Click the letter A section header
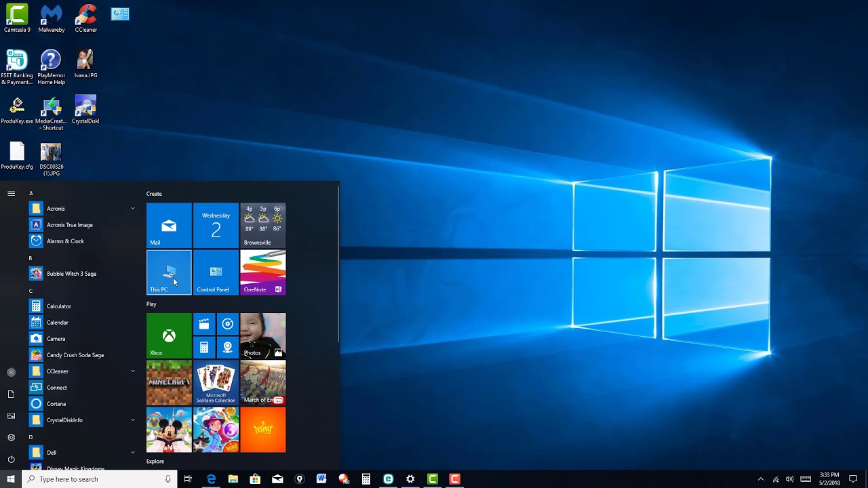 [x=31, y=193]
